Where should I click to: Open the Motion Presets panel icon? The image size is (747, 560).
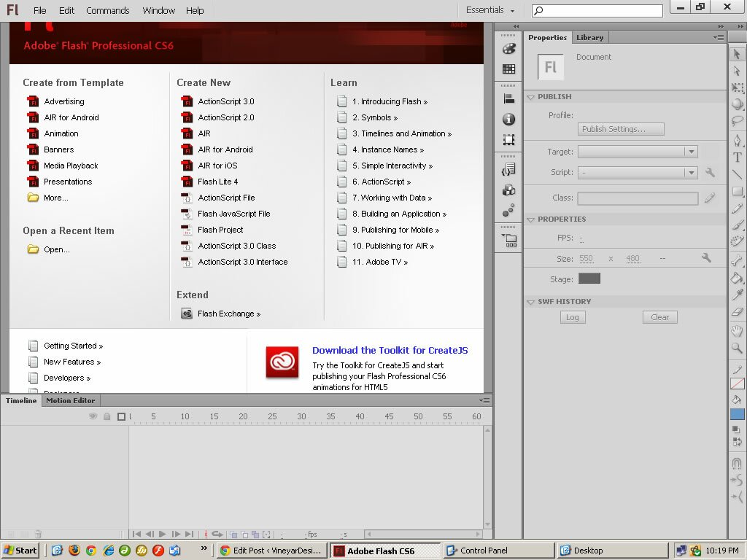pyautogui.click(x=508, y=210)
